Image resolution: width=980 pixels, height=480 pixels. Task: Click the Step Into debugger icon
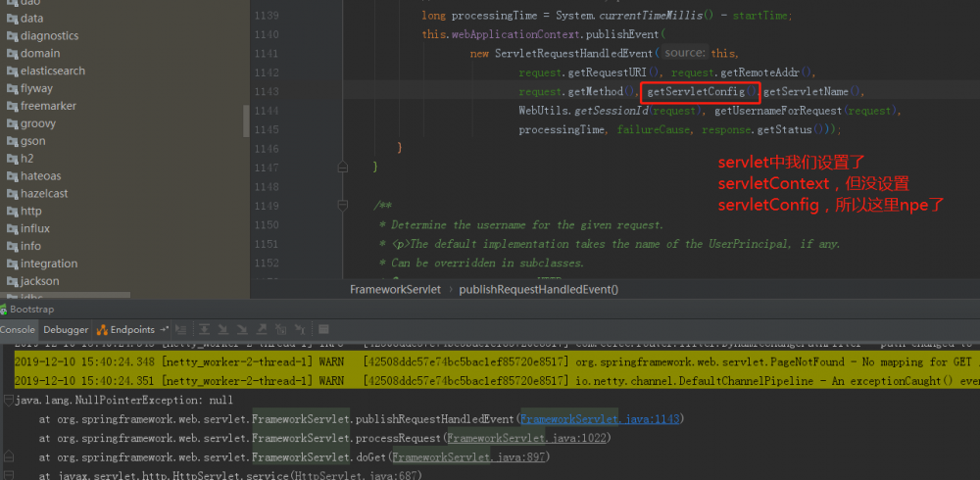pyautogui.click(x=223, y=329)
